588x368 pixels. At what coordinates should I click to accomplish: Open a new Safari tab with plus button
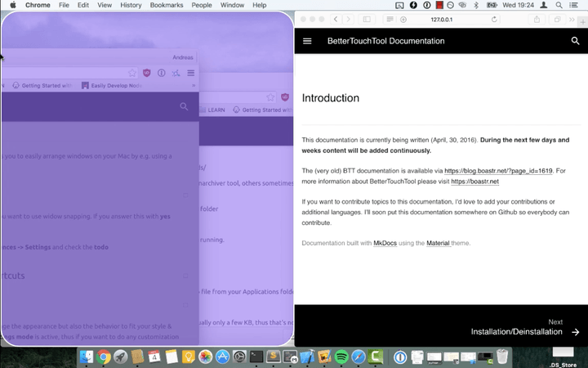click(x=583, y=22)
